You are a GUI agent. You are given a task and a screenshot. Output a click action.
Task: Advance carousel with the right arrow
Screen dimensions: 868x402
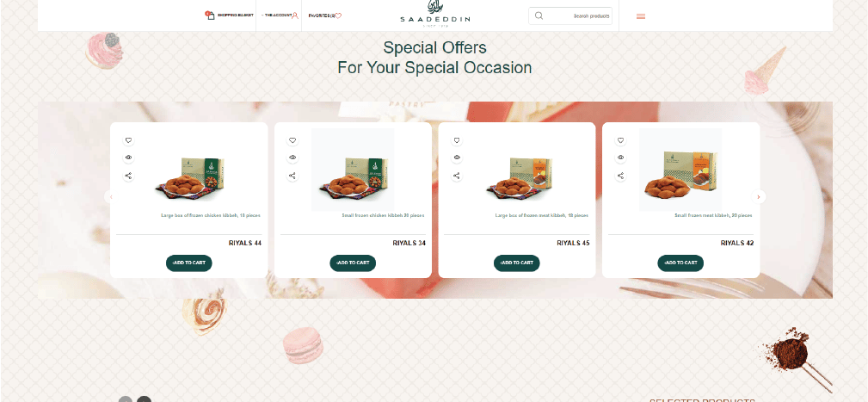(x=759, y=196)
